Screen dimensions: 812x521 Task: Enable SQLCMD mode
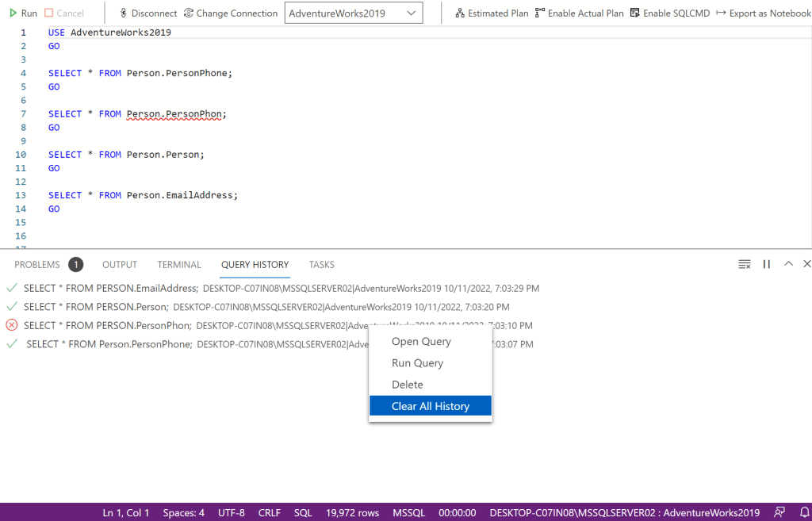point(670,13)
